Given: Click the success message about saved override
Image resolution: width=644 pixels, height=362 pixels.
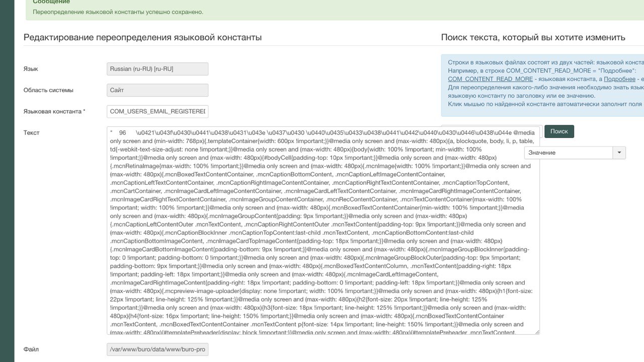Looking at the screenshot, I should coord(118,12).
